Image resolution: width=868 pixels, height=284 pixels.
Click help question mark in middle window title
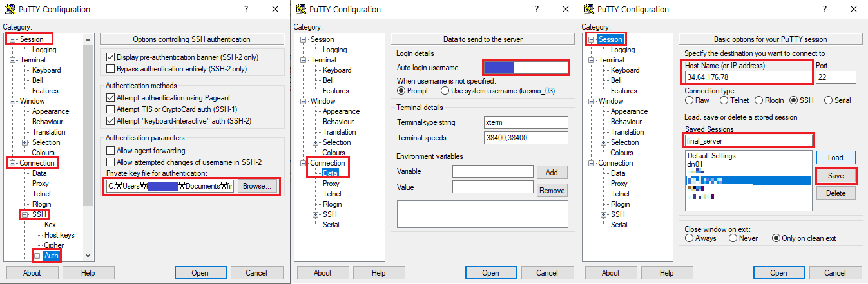click(x=537, y=10)
